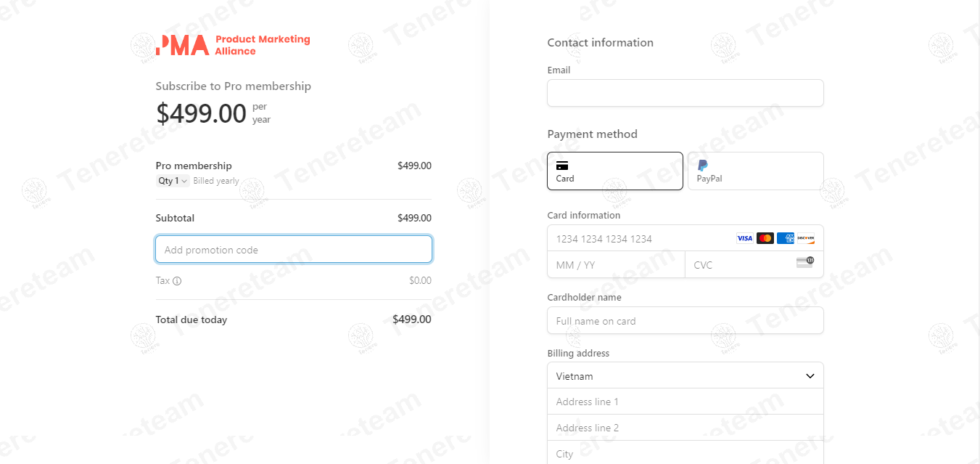The image size is (980, 464).
Task: Click the CVC input field
Action: (x=740, y=265)
